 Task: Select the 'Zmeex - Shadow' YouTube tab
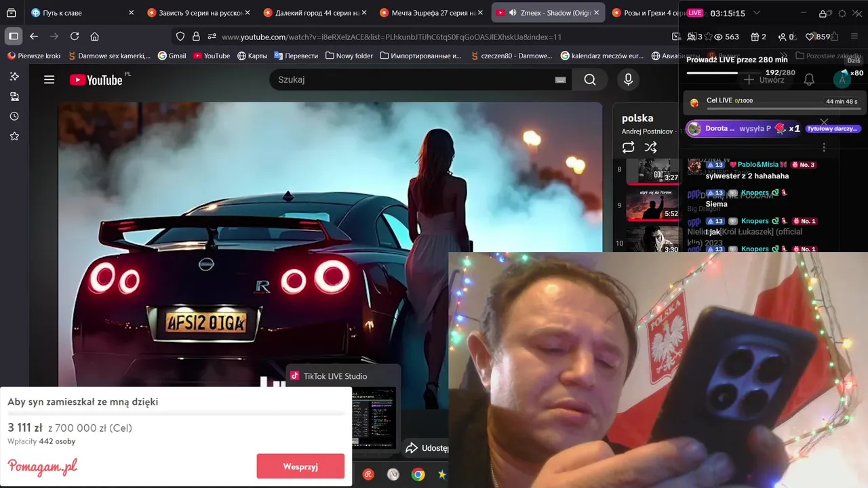point(548,13)
